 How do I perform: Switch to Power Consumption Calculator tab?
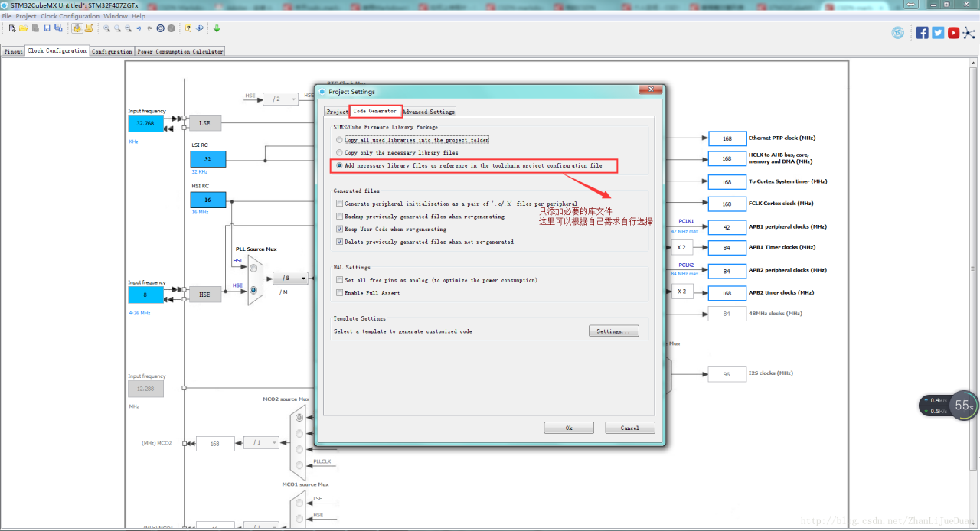180,51
